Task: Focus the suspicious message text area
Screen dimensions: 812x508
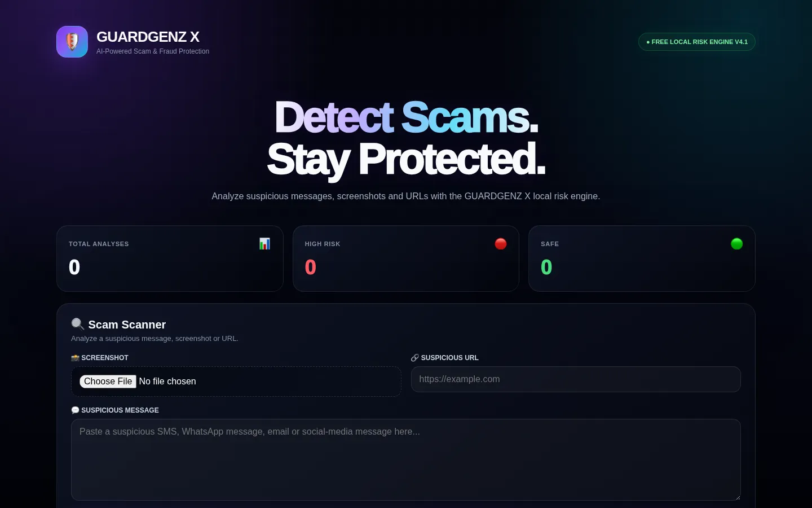Action: 406,459
